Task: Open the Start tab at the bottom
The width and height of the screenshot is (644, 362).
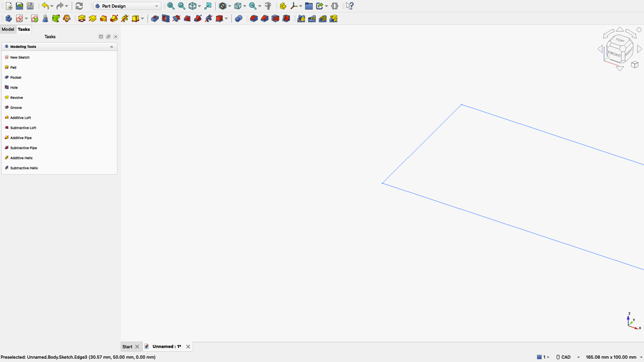Action: [127, 346]
